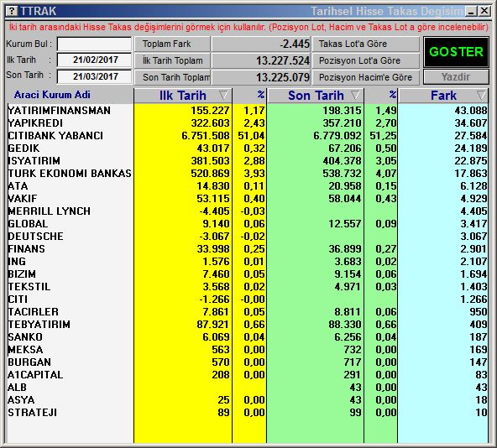Open Ilk Tarih column sort arrow

click(223, 95)
